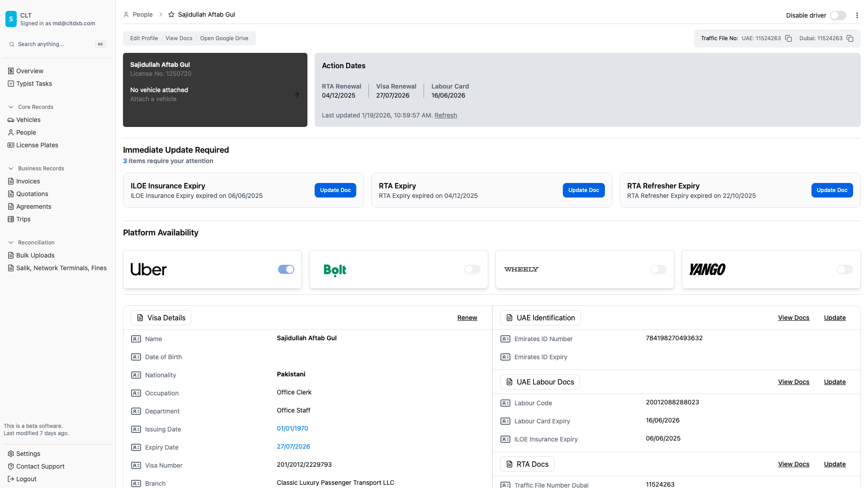Enable Yango platform availability
868x488 pixels.
(844, 269)
